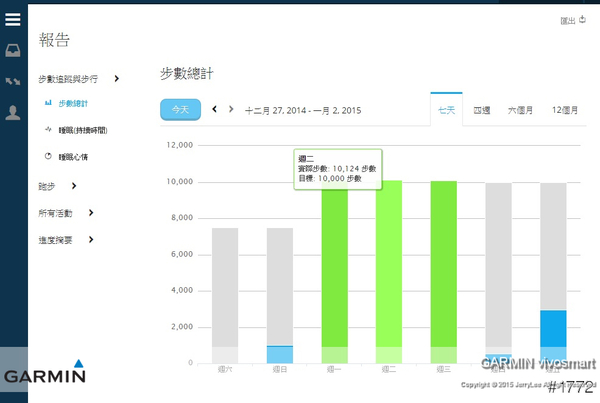Go to next date range arrow
Screen dimensions: 600x403
[231, 109]
